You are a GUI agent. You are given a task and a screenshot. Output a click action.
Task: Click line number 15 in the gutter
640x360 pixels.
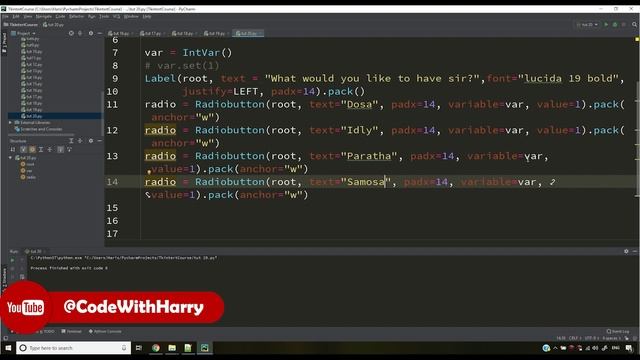tap(112, 208)
